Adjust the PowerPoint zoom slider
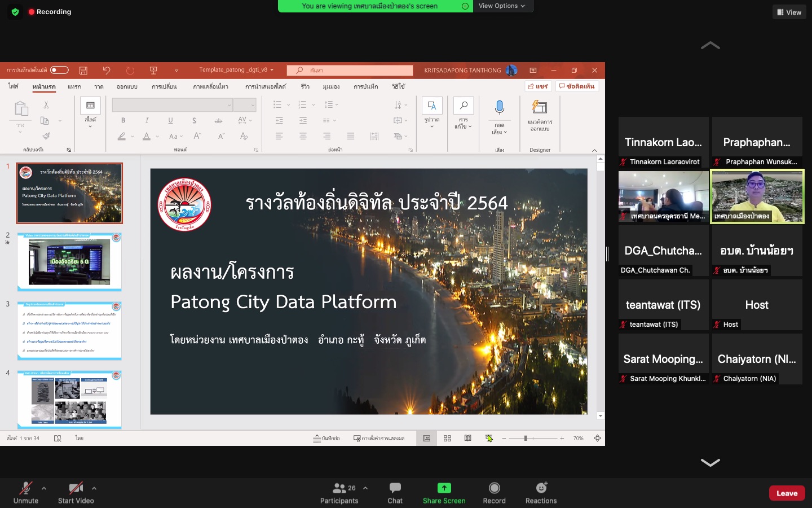Image resolution: width=812 pixels, height=508 pixels. [526, 438]
